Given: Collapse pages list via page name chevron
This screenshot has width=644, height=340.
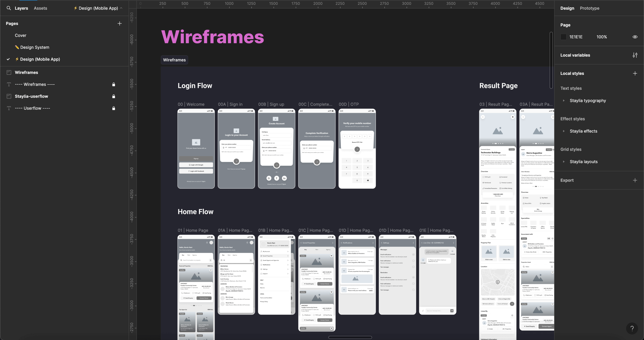Looking at the screenshot, I should point(121,8).
